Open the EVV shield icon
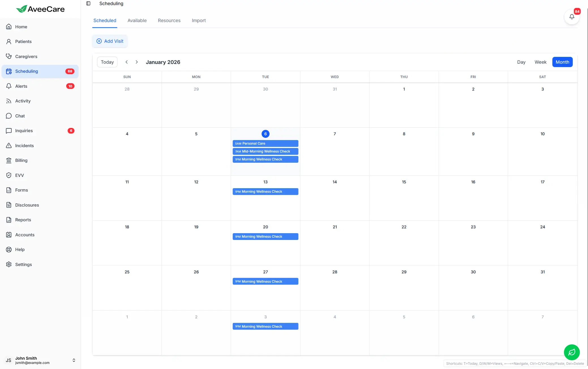The height and width of the screenshot is (369, 588). click(x=9, y=175)
